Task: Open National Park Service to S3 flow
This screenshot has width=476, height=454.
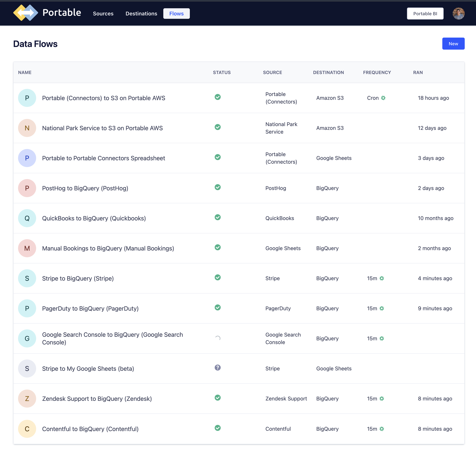Action: (103, 128)
